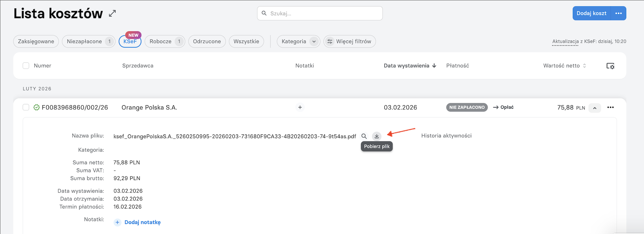This screenshot has height=234, width=644.
Task: Tick the checkbox for invoice F0083968860/002/26
Action: click(26, 107)
